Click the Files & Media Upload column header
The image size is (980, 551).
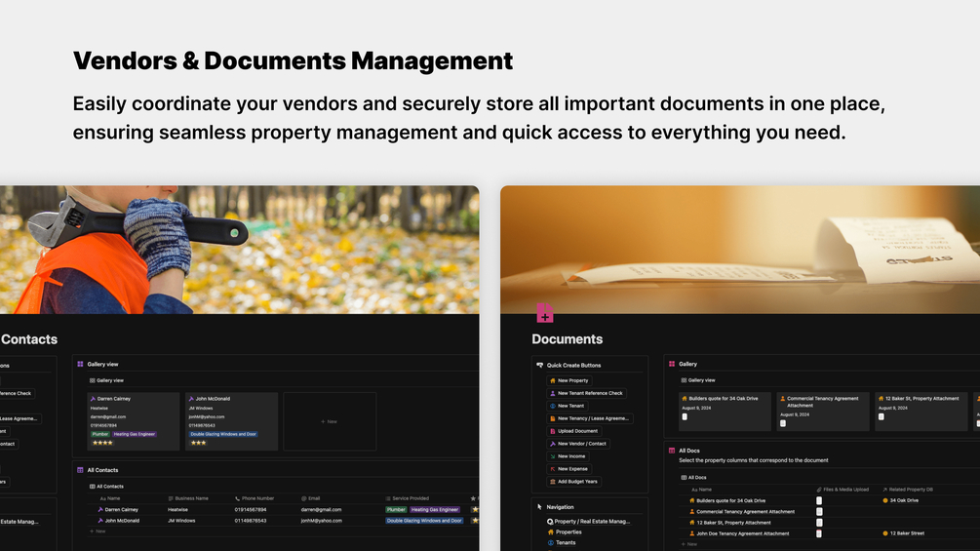click(x=843, y=490)
